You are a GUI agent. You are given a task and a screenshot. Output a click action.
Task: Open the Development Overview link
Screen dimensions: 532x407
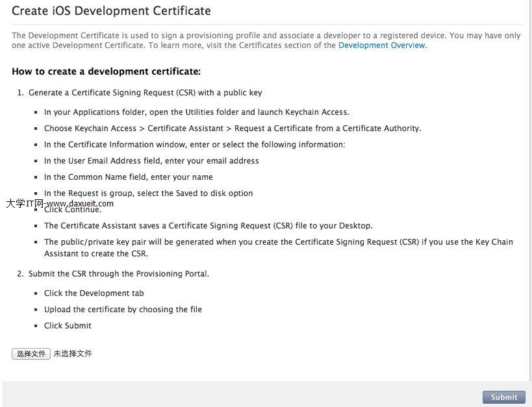(382, 45)
